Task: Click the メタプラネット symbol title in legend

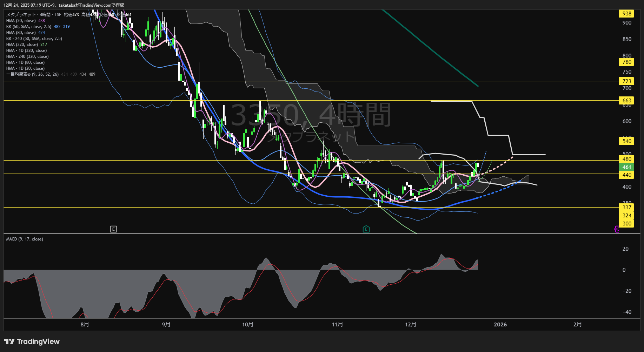Action: tap(21, 15)
